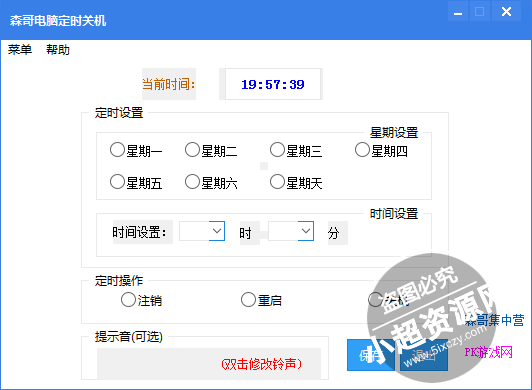Click the 退出 button
The image size is (532, 390).
tap(424, 355)
